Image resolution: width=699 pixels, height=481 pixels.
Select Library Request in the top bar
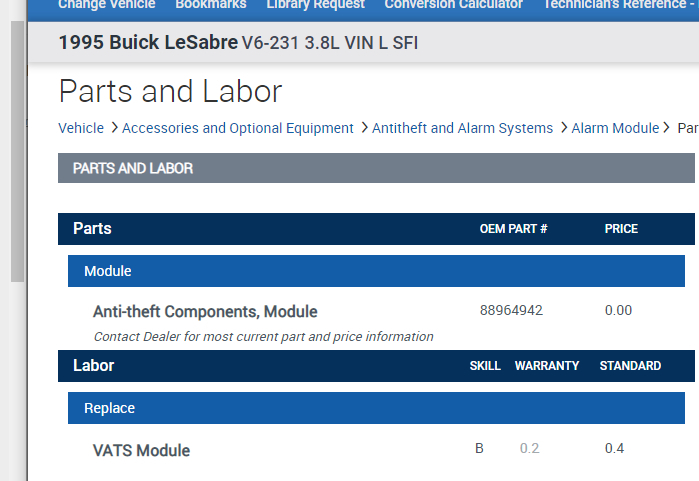315,5
